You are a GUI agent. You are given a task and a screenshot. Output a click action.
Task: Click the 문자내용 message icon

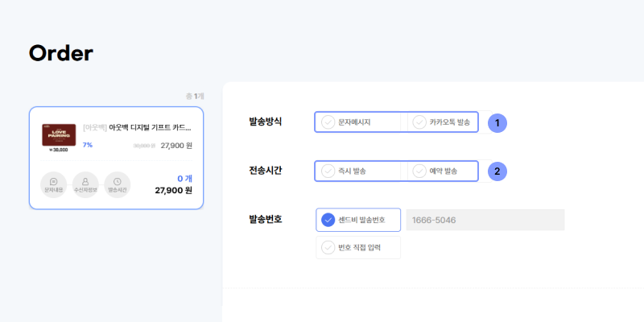[53, 184]
